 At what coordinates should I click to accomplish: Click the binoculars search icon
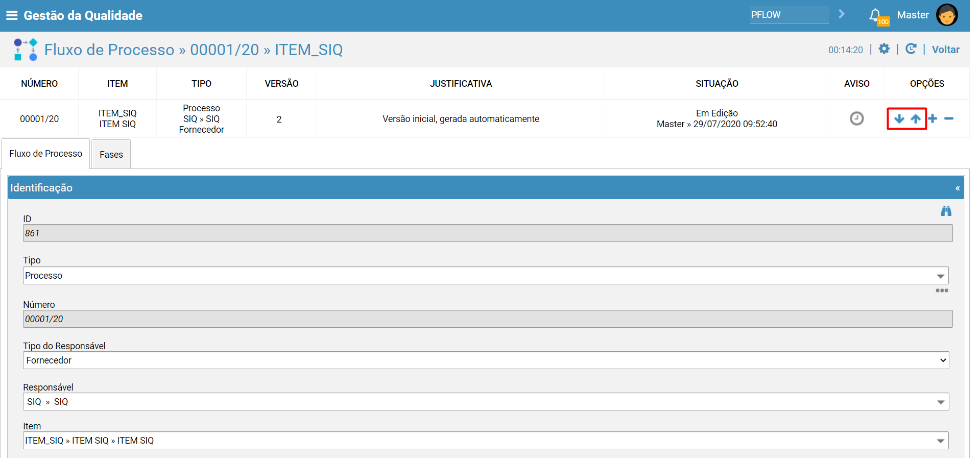(x=946, y=211)
